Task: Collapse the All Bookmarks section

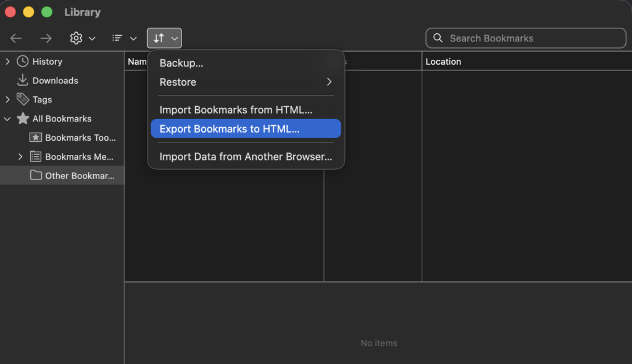Action: [7, 118]
